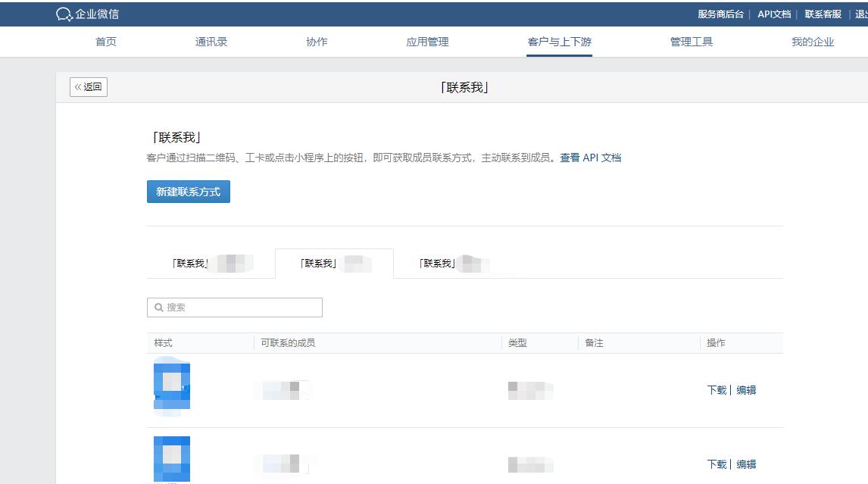Open 应用管理 from the navigation

pos(429,42)
